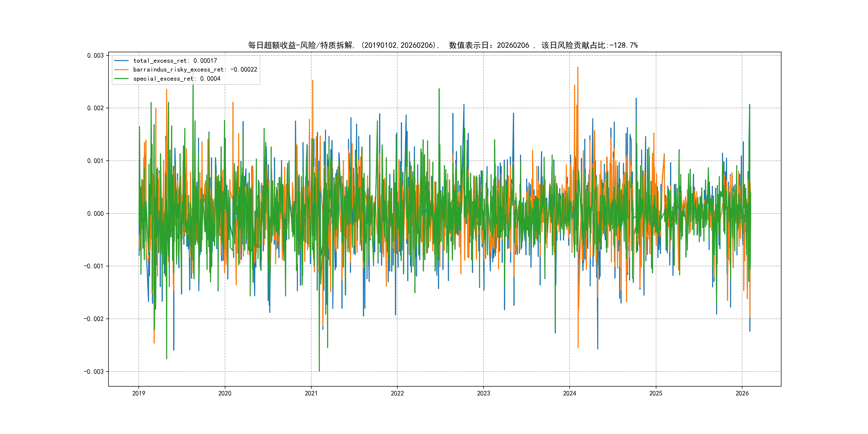868x434 pixels.
Task: Click the 2021 x-axis tick label
Action: (311, 393)
